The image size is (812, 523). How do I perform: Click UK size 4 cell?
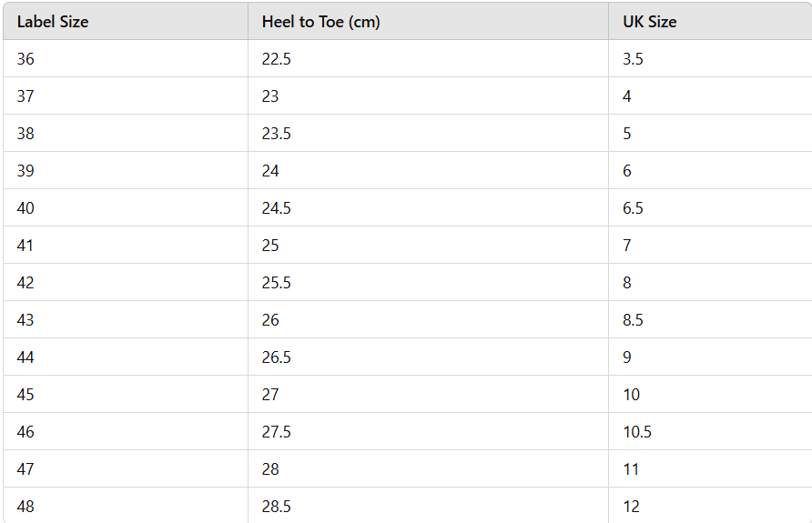pyautogui.click(x=627, y=96)
